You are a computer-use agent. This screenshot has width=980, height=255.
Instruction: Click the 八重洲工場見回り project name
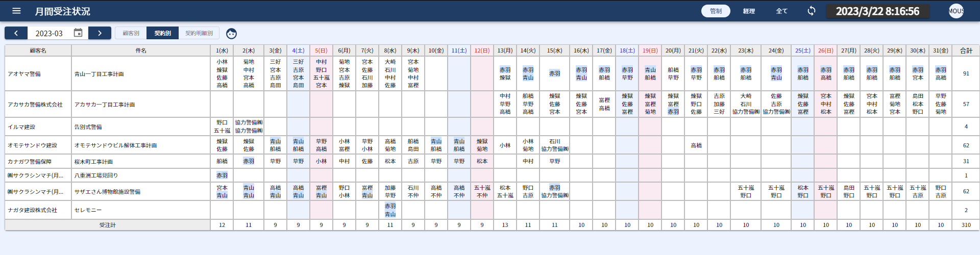96,175
